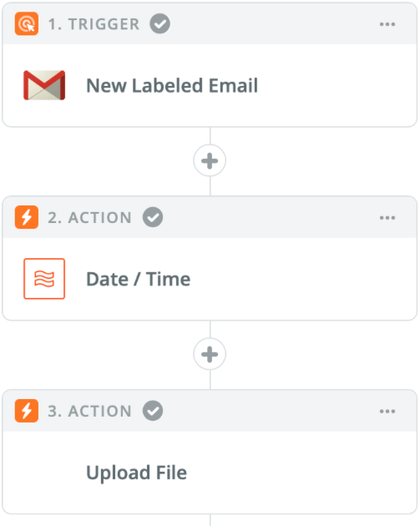Open the three-dot menu on the Trigger step

coord(387,24)
